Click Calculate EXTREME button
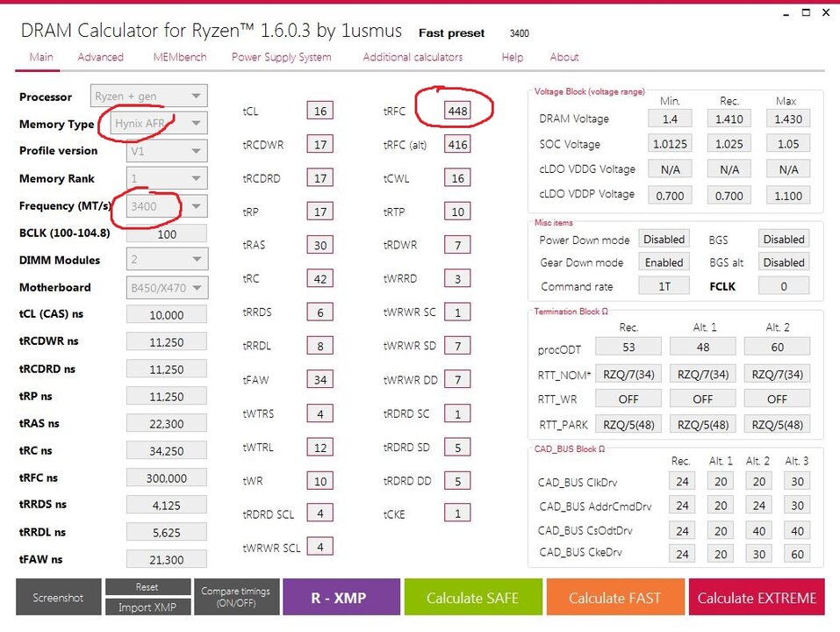This screenshot has height=632, width=840. tap(757, 597)
